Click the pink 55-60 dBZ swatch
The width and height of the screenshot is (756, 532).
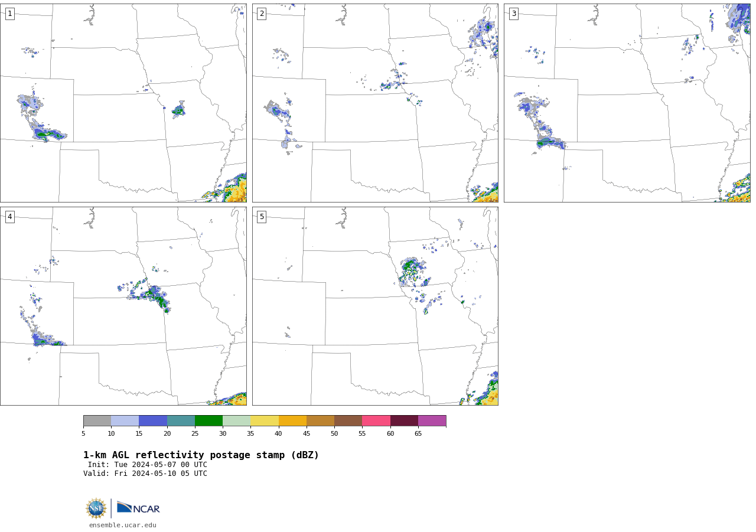click(376, 421)
